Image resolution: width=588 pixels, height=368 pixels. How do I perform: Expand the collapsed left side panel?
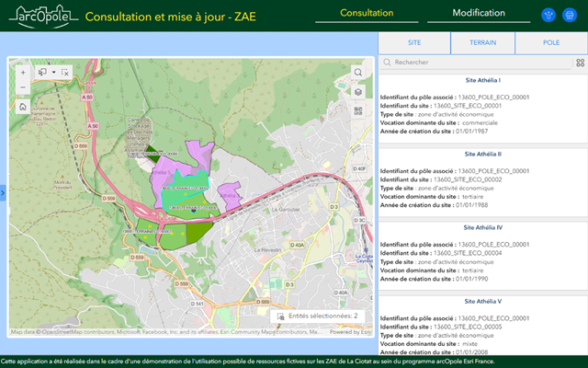(3, 192)
